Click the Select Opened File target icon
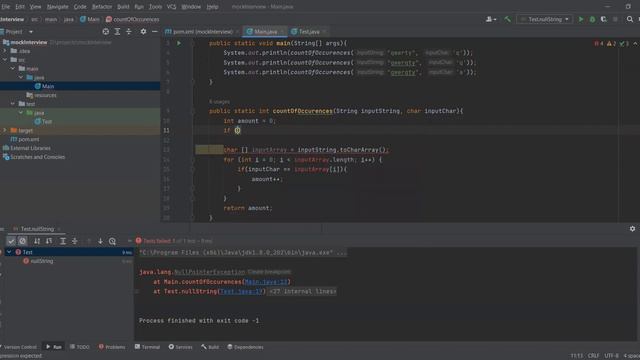 click(106, 31)
